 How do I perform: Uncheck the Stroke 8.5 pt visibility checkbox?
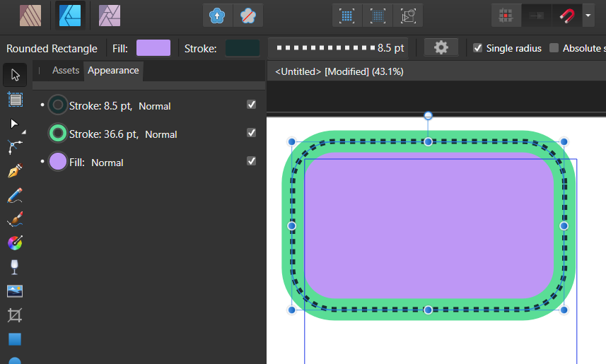252,105
